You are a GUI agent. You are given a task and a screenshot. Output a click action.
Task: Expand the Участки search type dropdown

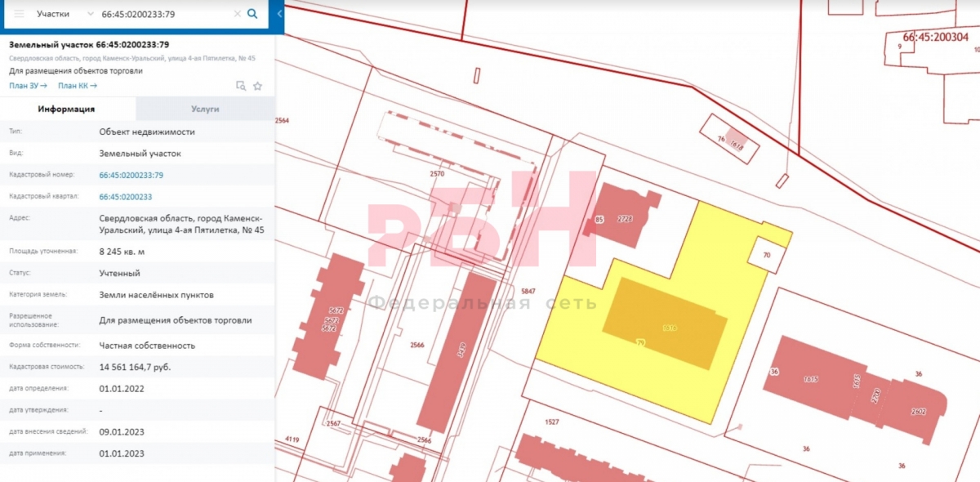(65, 14)
